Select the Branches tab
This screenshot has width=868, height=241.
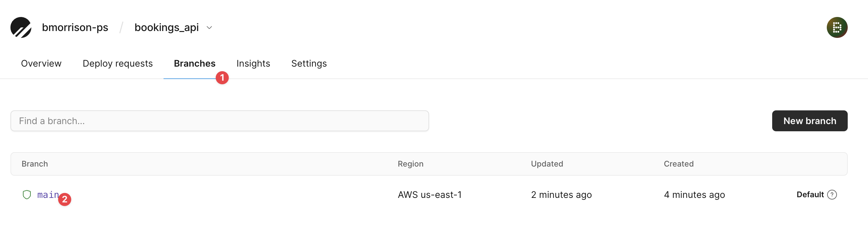194,63
